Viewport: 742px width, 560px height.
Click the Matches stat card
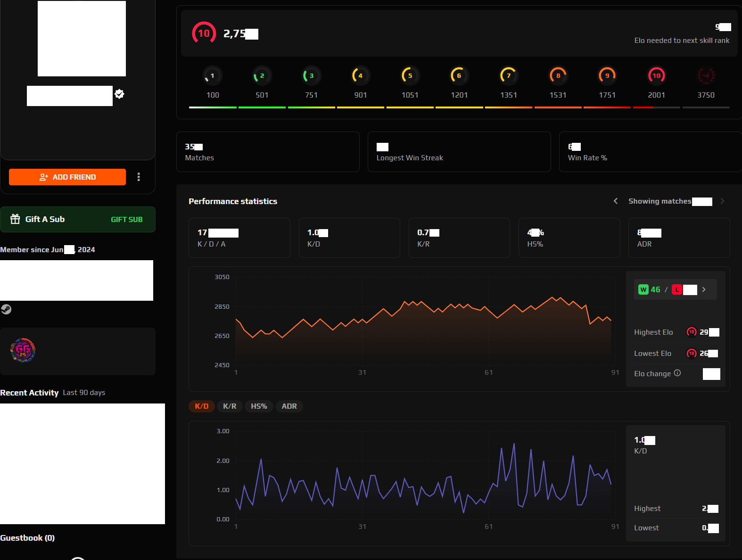click(x=268, y=152)
